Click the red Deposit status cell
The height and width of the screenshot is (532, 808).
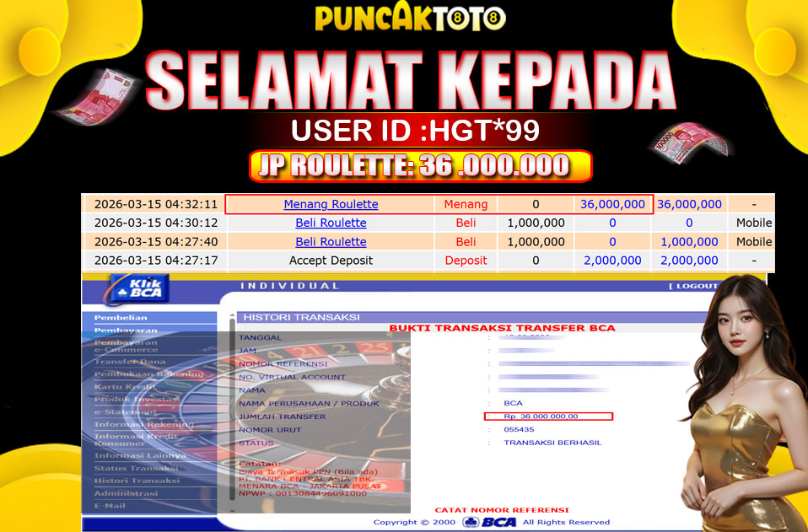[x=466, y=260]
